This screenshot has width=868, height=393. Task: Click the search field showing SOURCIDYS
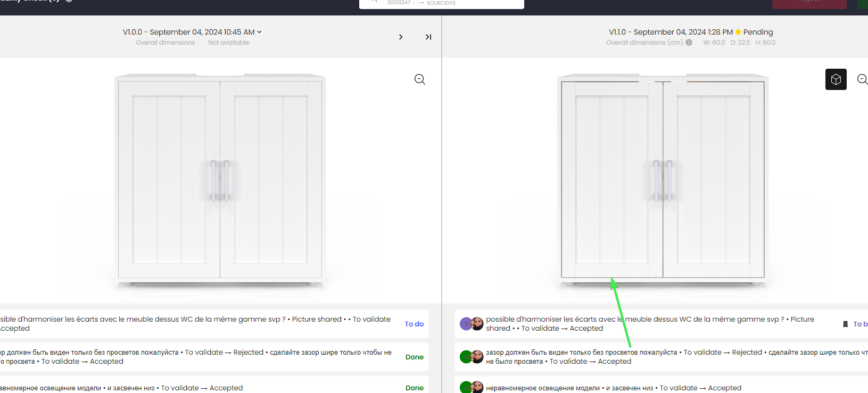[442, 3]
